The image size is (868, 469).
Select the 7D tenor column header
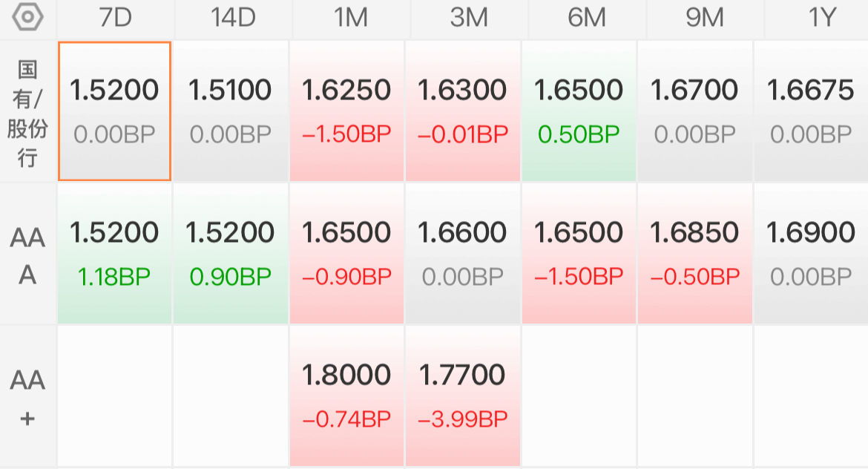click(115, 18)
